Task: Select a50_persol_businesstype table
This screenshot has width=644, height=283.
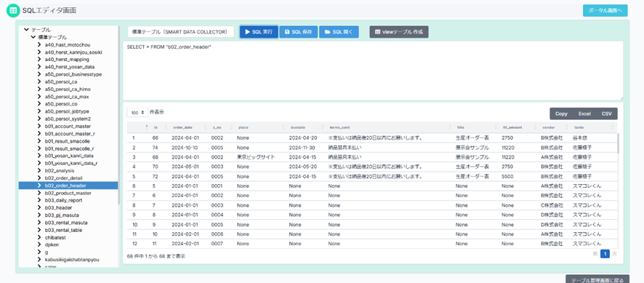Action: [73, 74]
